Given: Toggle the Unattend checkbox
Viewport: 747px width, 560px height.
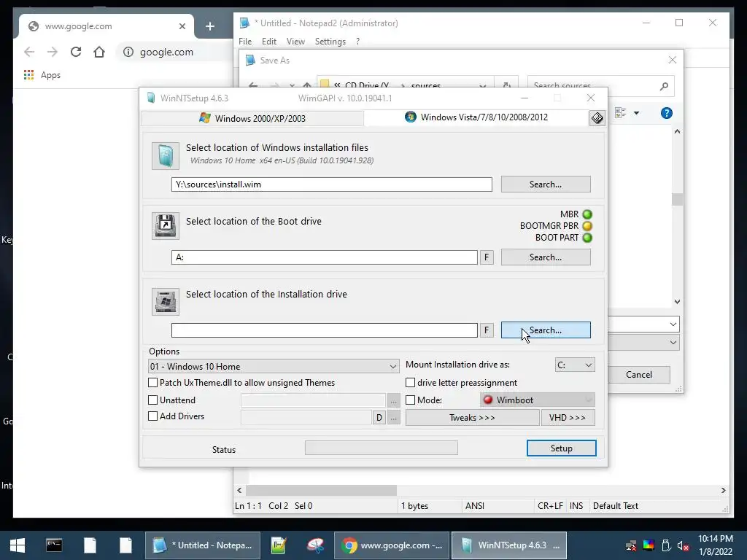Looking at the screenshot, I should [x=153, y=400].
